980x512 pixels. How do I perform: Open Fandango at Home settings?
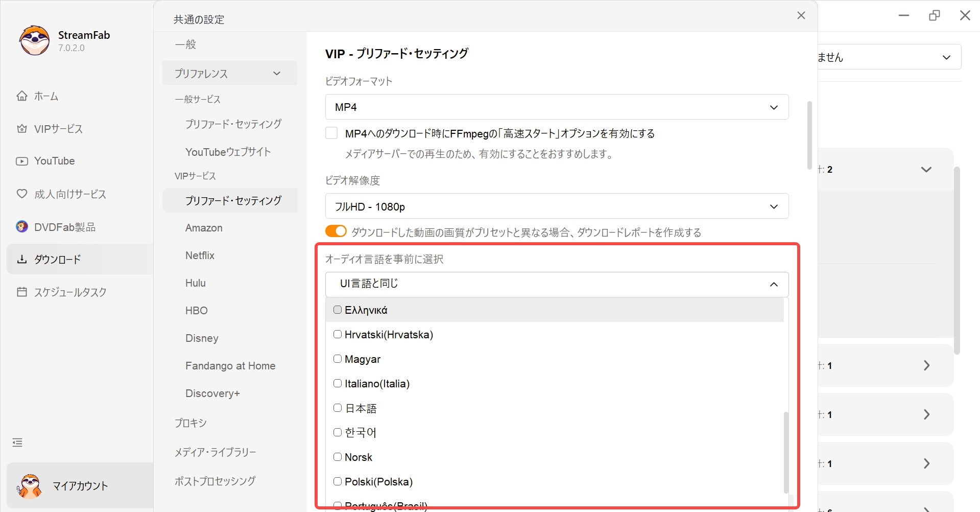230,366
